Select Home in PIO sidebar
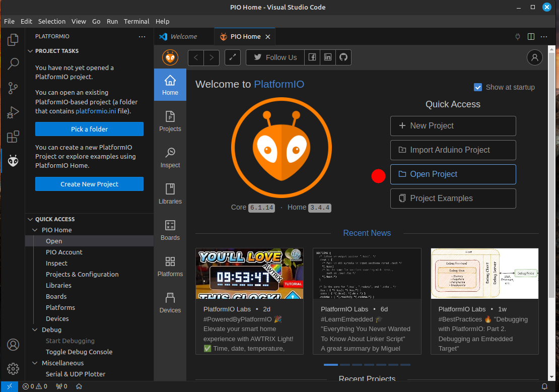Viewport: 559px width, 392px height. point(170,85)
